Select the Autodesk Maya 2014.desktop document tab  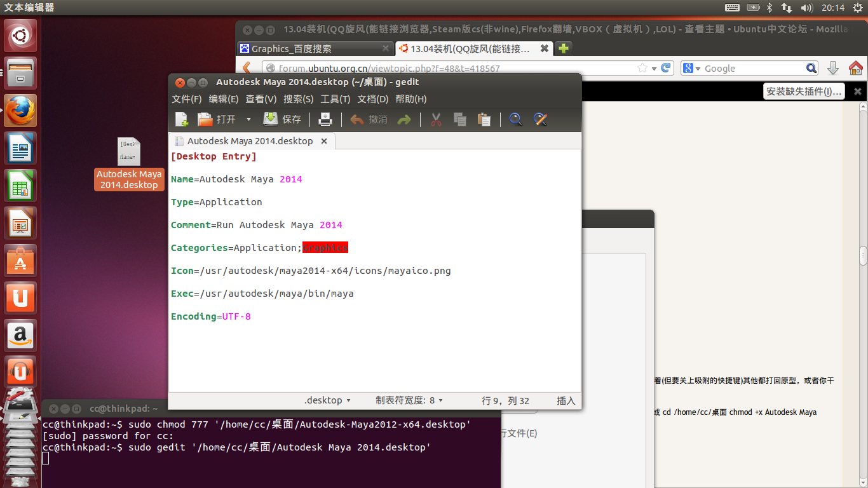(x=250, y=141)
